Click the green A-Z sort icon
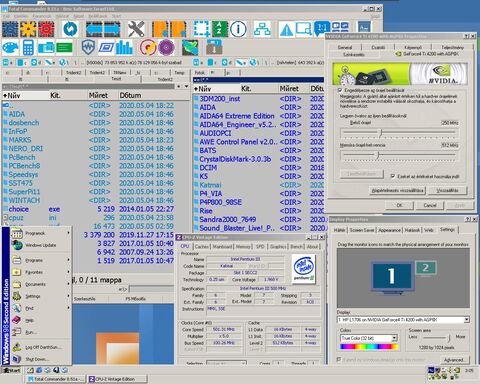The height and width of the screenshot is (384, 480). (220, 29)
